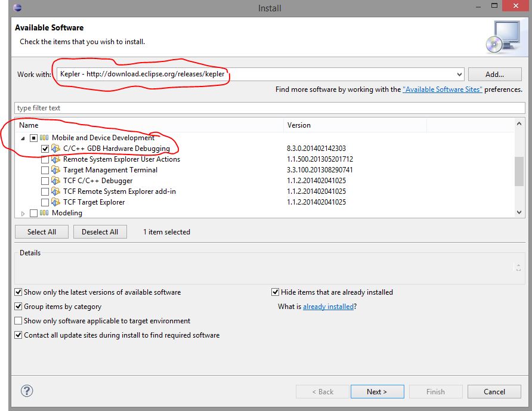
Task: Check TCF Remote System Explorer add-in
Action: [45, 191]
